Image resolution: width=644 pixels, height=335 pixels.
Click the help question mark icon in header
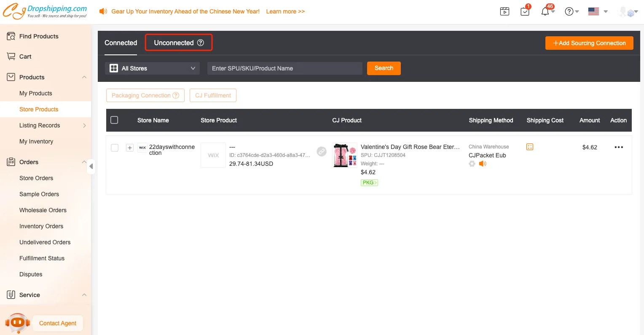tap(569, 11)
